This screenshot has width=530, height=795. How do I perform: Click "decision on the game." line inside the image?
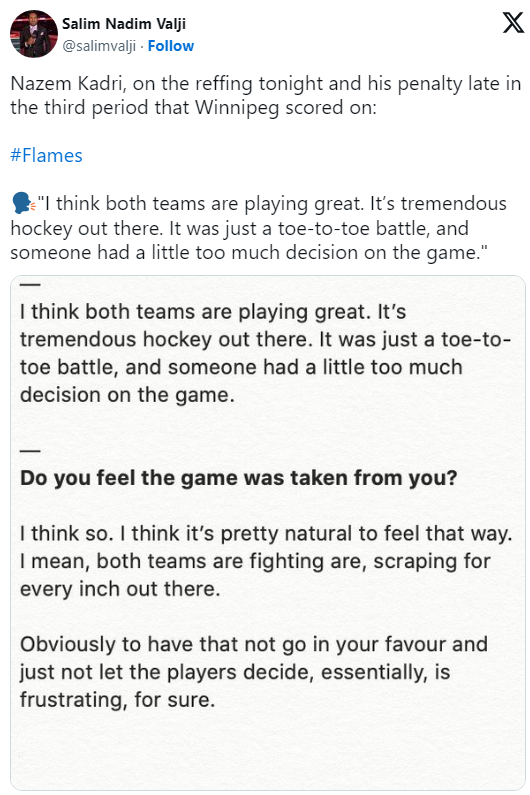coord(127,394)
